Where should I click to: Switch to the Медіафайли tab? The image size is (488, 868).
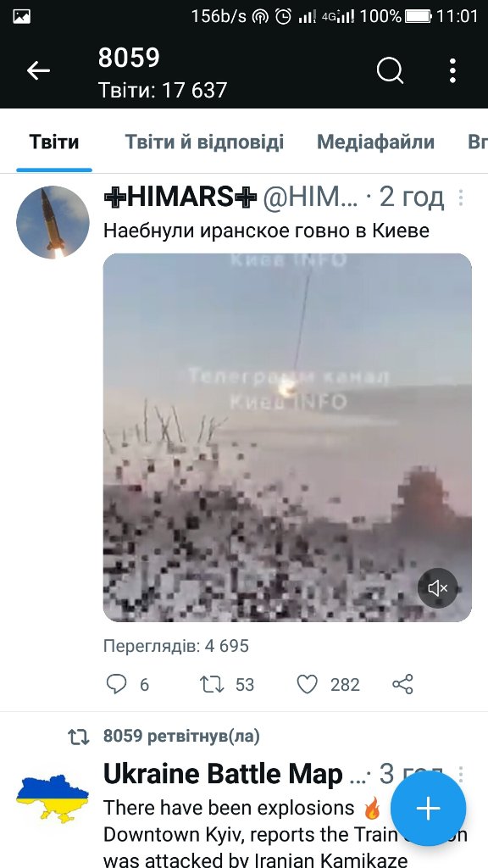coord(375,142)
